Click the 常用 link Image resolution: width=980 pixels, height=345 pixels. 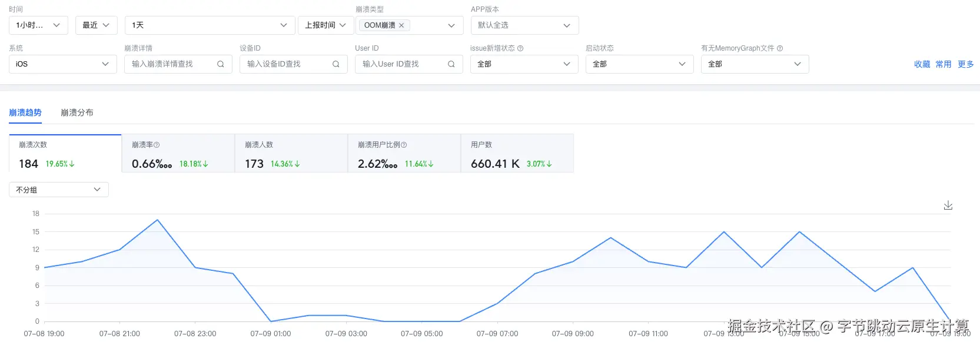click(x=944, y=64)
